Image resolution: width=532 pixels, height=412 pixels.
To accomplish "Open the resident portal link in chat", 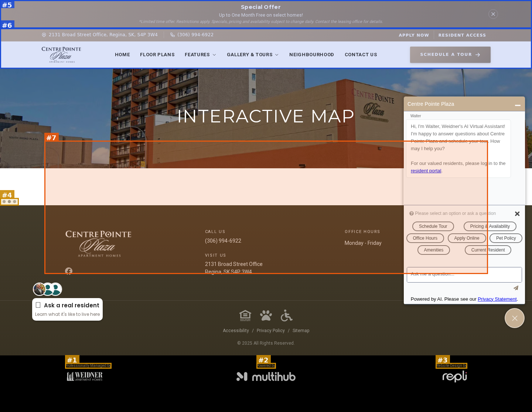I will coord(426,170).
